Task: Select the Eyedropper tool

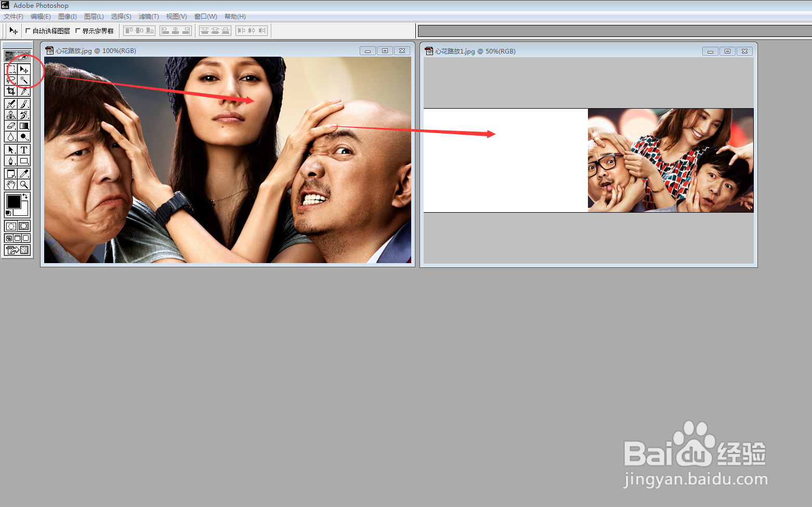Action: pos(24,174)
